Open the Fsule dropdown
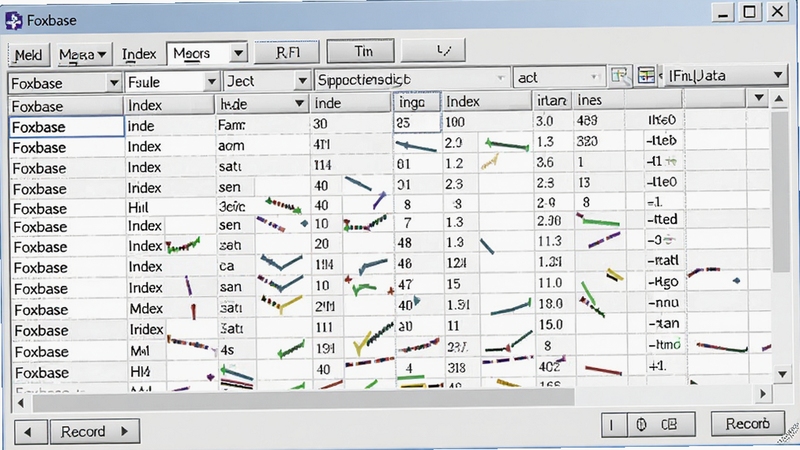 pos(211,82)
